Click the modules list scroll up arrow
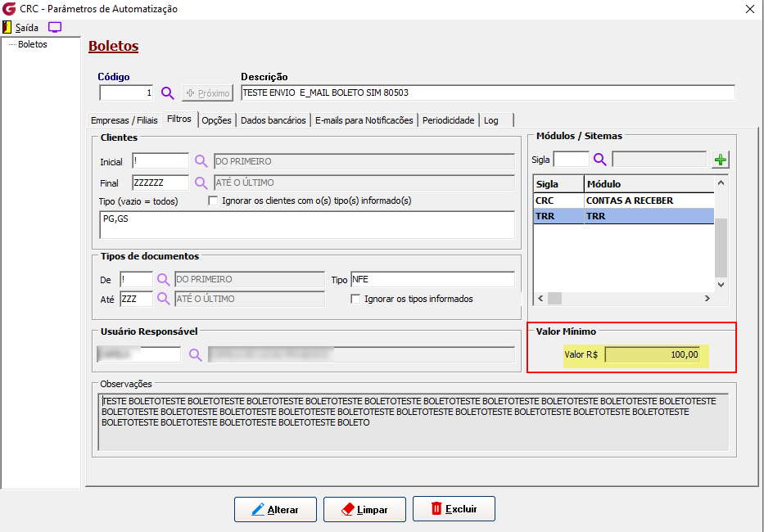The image size is (764, 532). click(721, 183)
